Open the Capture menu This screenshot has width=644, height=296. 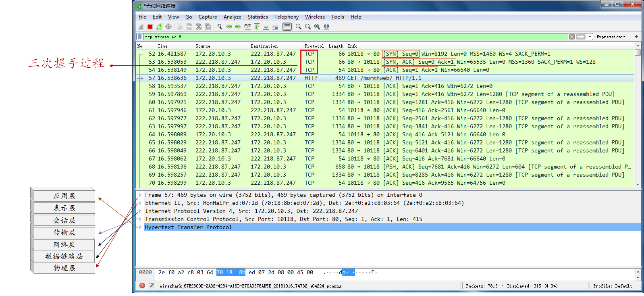coord(208,17)
